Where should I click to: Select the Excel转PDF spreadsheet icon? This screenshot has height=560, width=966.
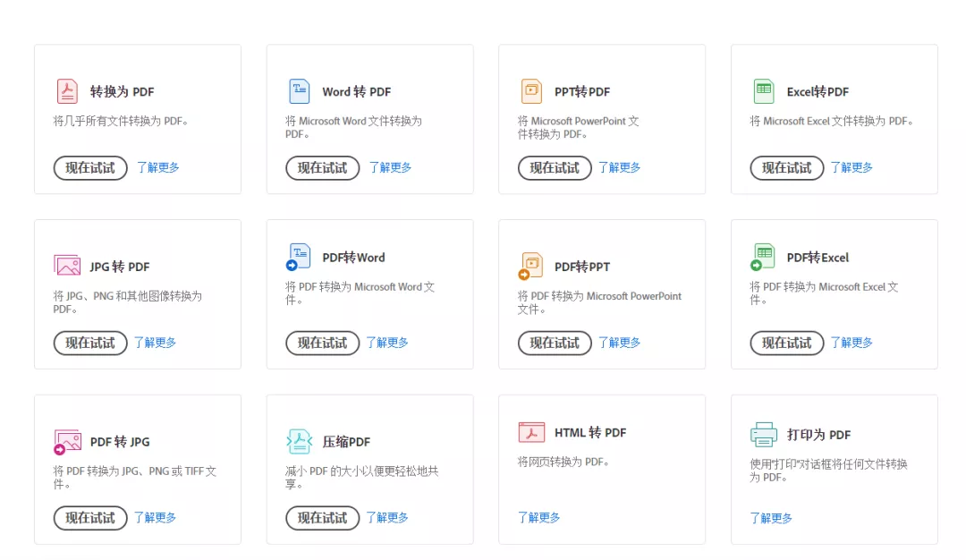(763, 91)
